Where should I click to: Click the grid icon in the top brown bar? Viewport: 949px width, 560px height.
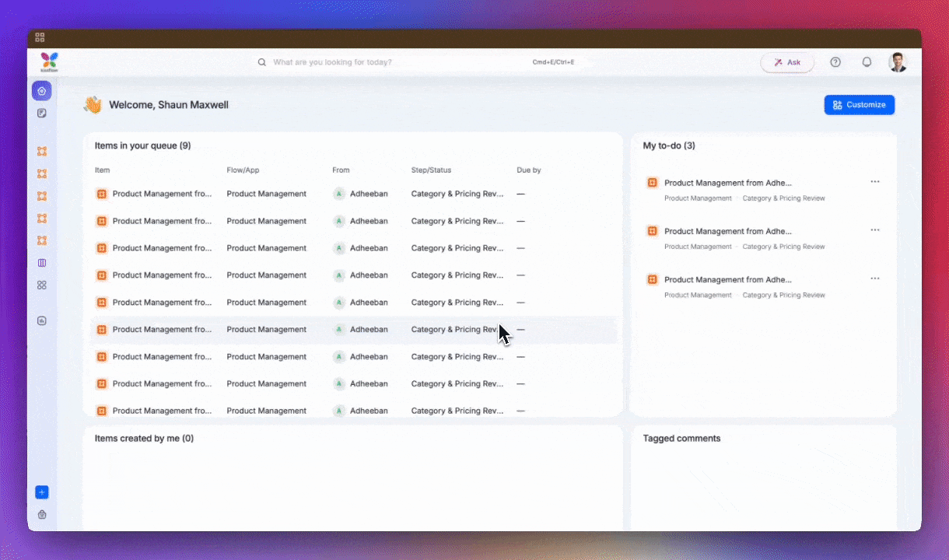(x=40, y=37)
